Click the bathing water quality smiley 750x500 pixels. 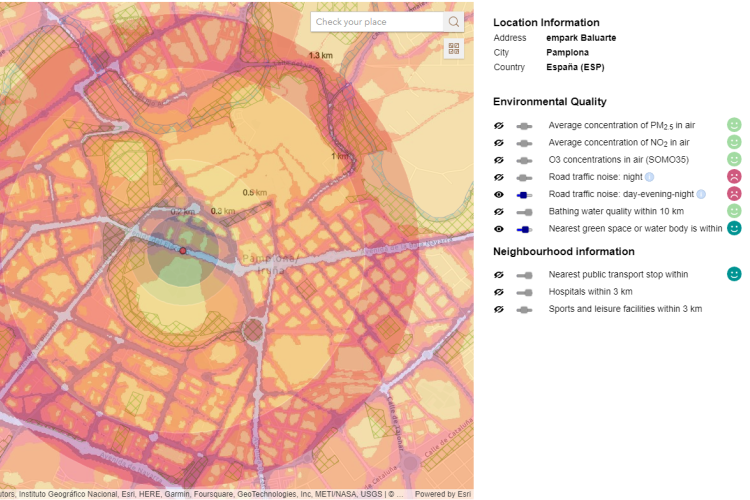tap(734, 211)
